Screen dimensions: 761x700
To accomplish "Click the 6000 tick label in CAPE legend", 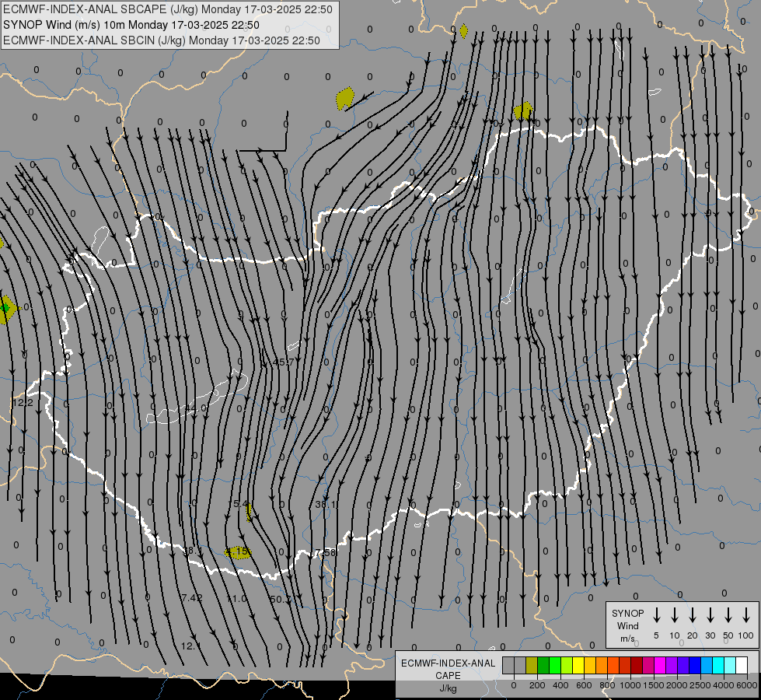I will click(x=748, y=685).
